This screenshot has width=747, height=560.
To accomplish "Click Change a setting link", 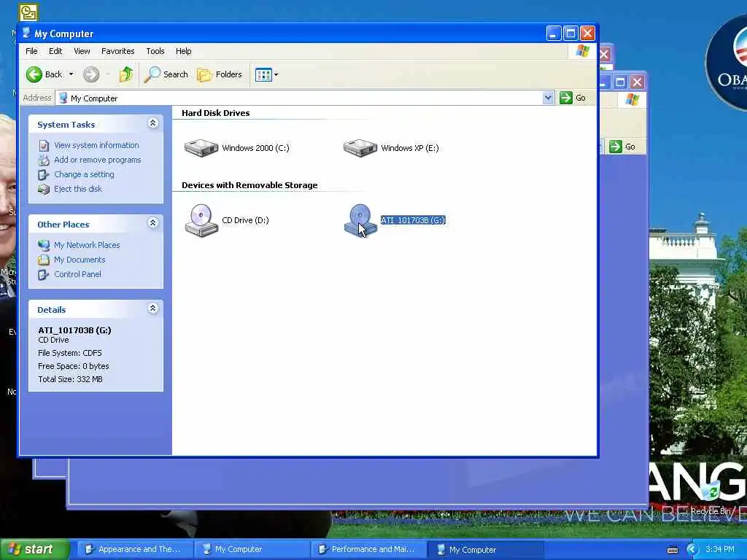I will point(84,174).
